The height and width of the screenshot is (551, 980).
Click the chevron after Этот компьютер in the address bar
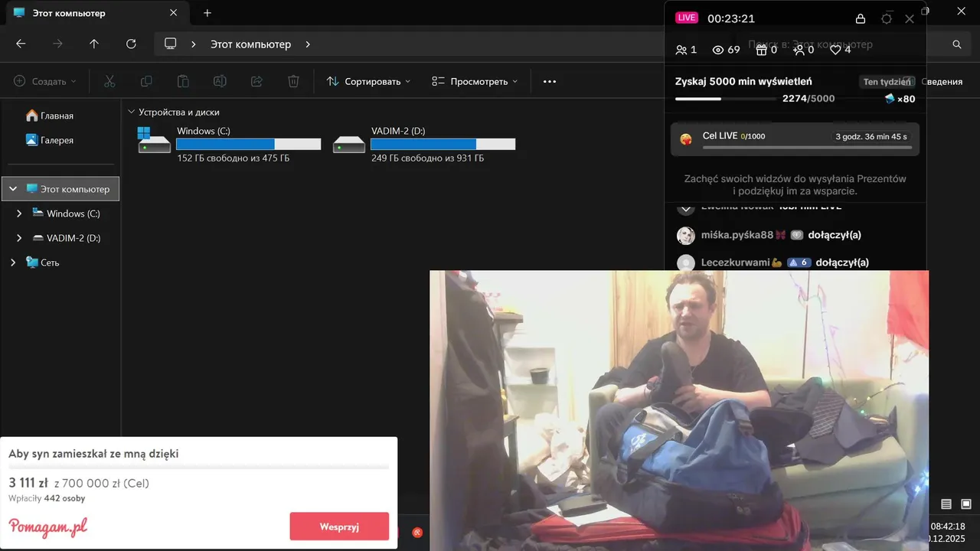click(x=308, y=44)
